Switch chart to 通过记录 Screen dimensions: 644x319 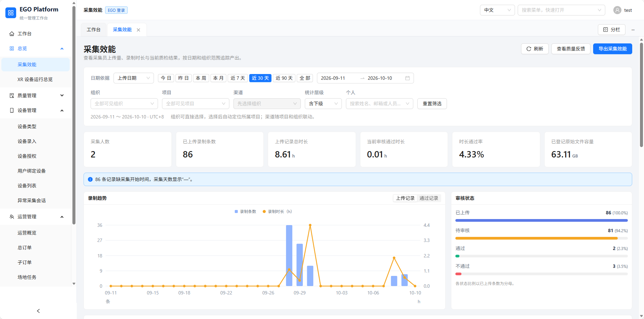pyautogui.click(x=429, y=198)
